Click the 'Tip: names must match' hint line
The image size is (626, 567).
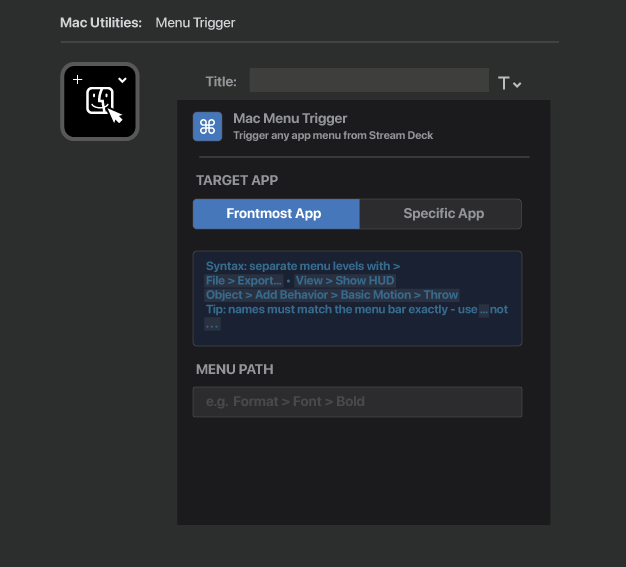point(357,309)
